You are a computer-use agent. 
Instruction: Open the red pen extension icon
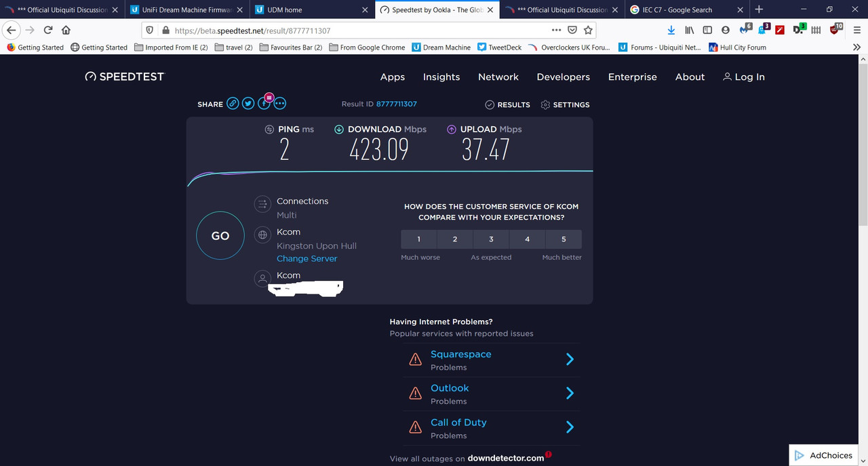coord(781,30)
